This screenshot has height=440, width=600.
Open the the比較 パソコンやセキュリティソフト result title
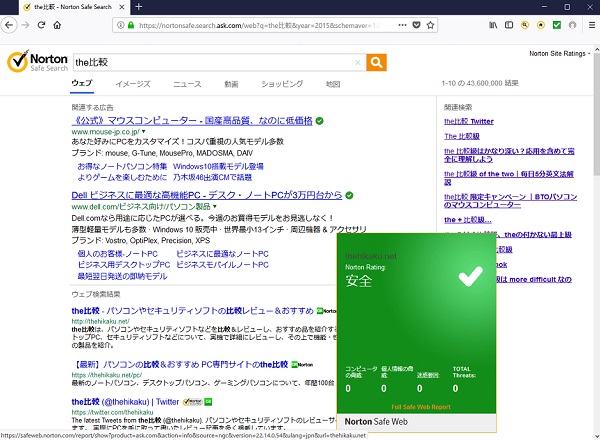pyautogui.click(x=192, y=311)
